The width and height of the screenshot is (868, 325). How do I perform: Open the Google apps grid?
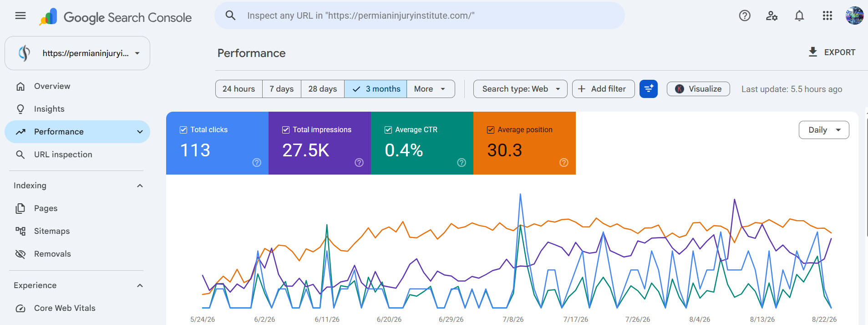pyautogui.click(x=827, y=16)
